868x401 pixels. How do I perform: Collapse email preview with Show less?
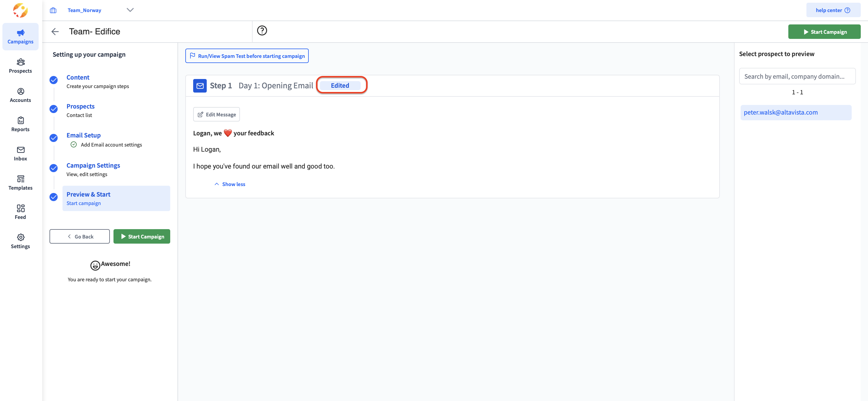click(x=230, y=184)
